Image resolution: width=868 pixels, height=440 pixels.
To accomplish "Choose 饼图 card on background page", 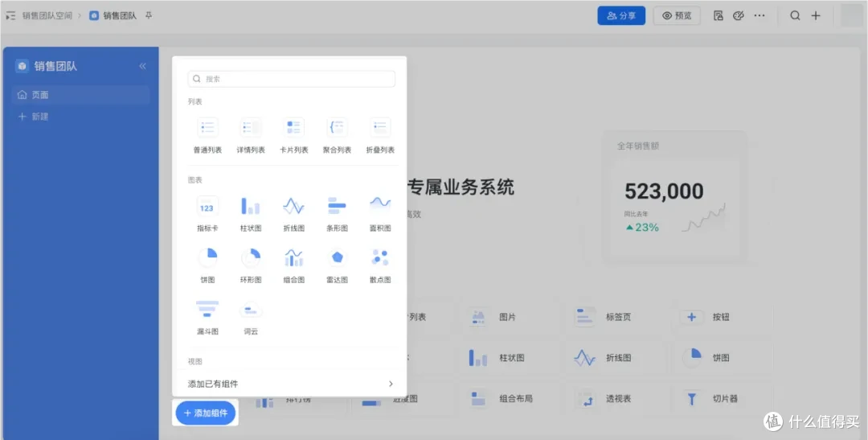I will (721, 357).
